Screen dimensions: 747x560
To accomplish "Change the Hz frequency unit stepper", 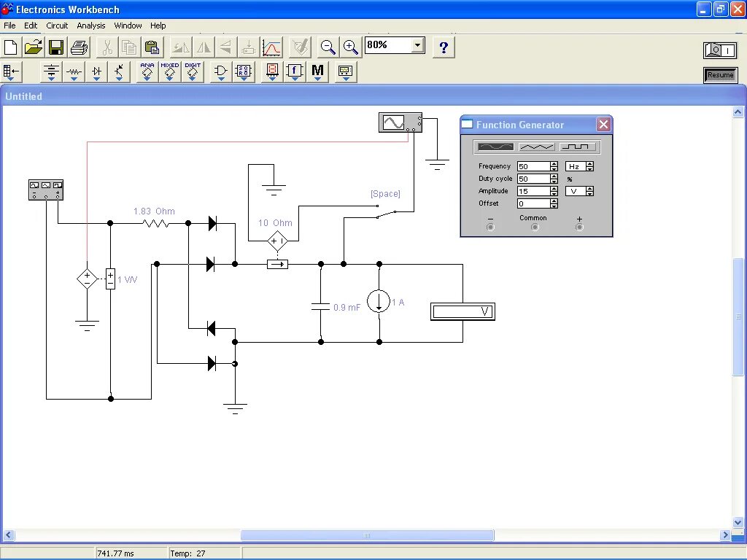I will (x=589, y=166).
